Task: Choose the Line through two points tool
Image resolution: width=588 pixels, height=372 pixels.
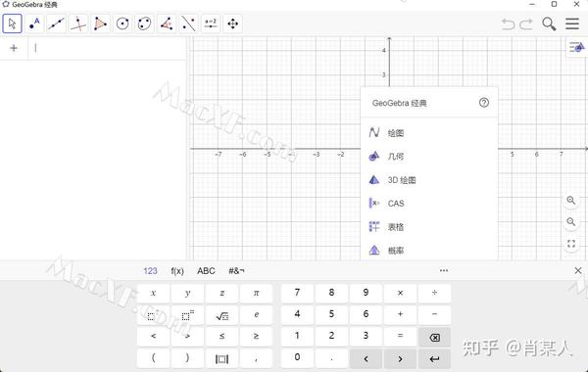Action: [56, 23]
